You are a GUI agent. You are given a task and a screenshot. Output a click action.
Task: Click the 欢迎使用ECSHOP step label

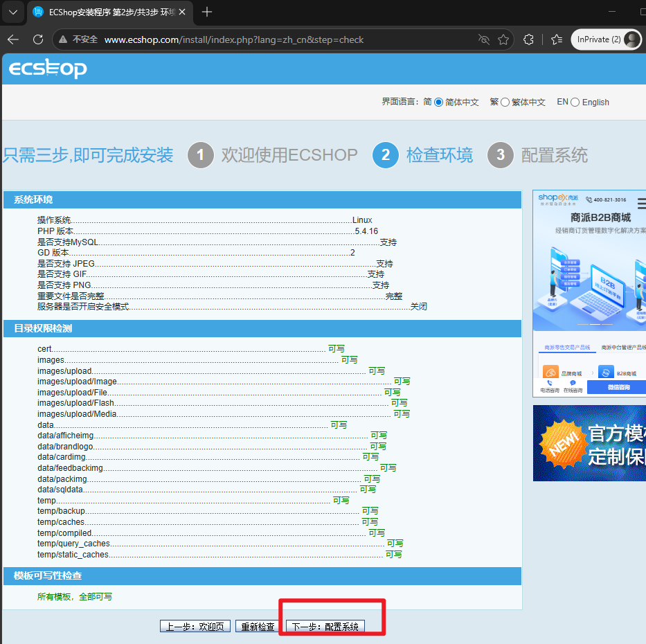(x=289, y=155)
